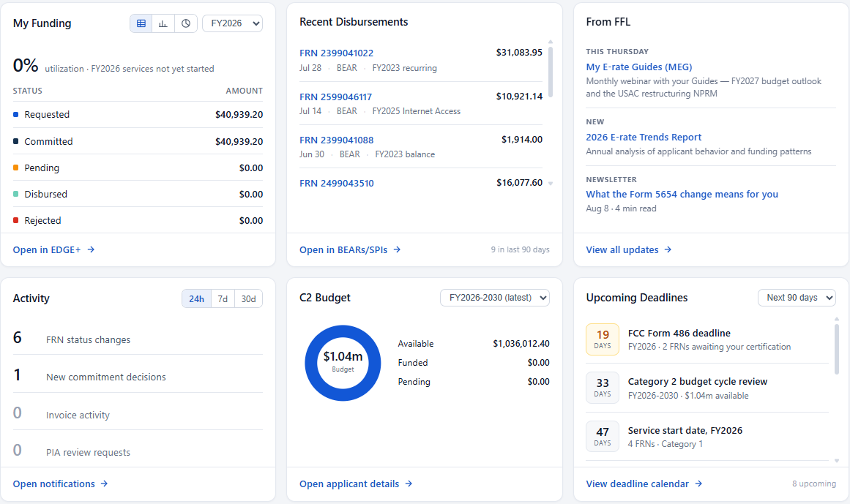The width and height of the screenshot is (850, 504).
Task: Switch My Funding to table view
Action: point(141,23)
